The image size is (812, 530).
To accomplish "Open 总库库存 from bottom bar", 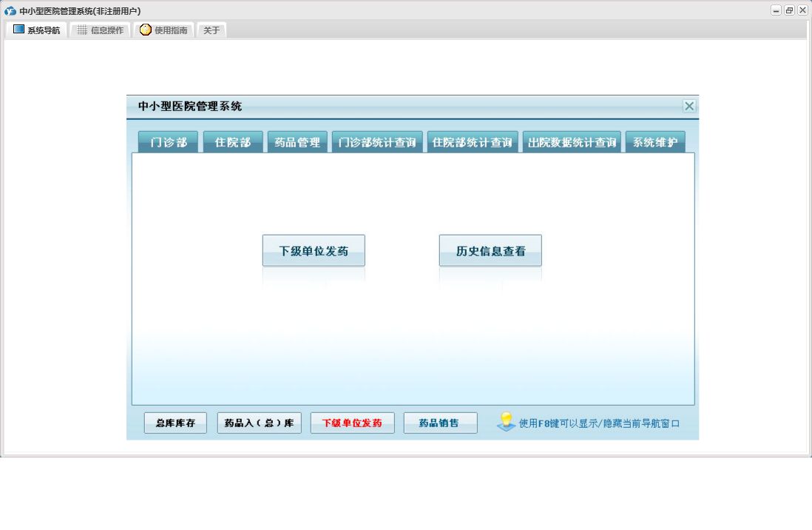I will click(175, 423).
